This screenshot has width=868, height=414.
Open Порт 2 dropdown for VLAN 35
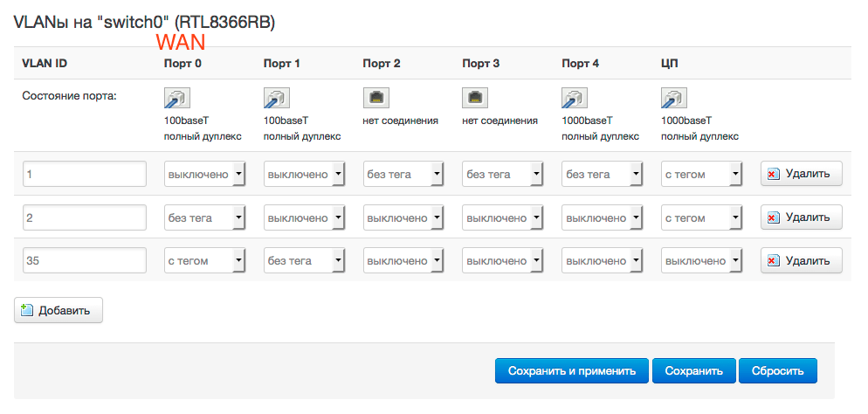click(x=403, y=260)
